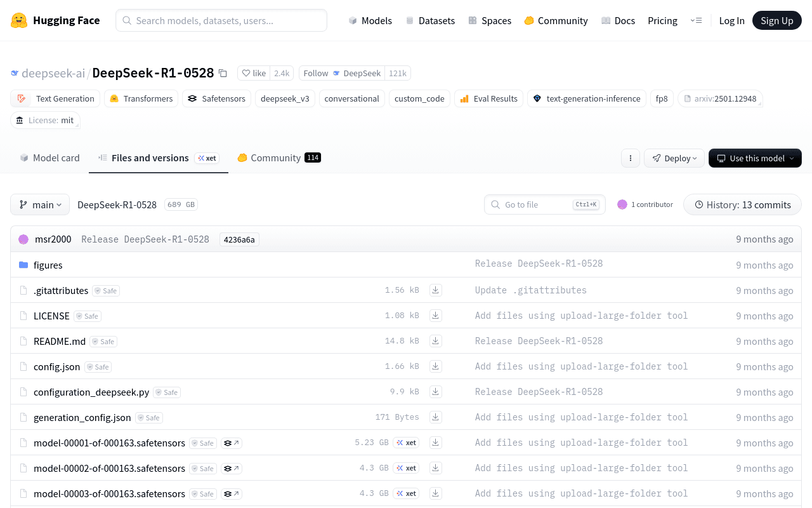Open the figures folder

48,265
